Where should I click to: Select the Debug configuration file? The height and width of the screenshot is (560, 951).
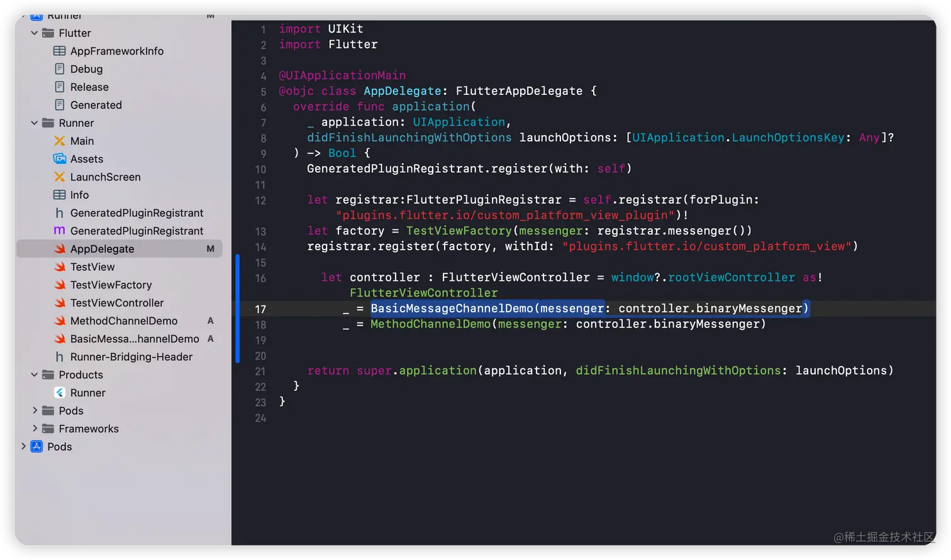coord(86,69)
